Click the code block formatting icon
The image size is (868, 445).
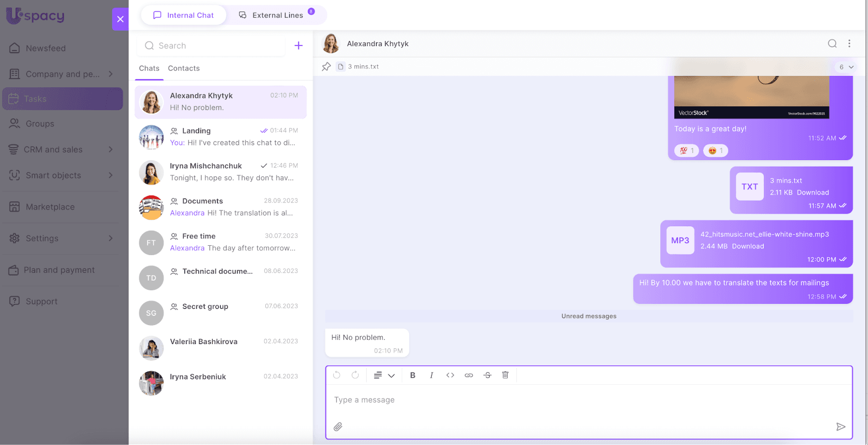click(x=450, y=375)
